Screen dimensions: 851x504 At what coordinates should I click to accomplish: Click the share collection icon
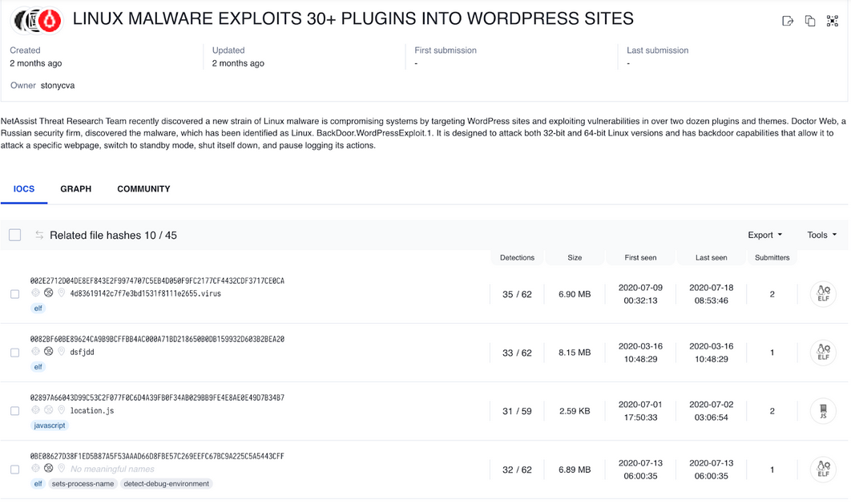788,21
